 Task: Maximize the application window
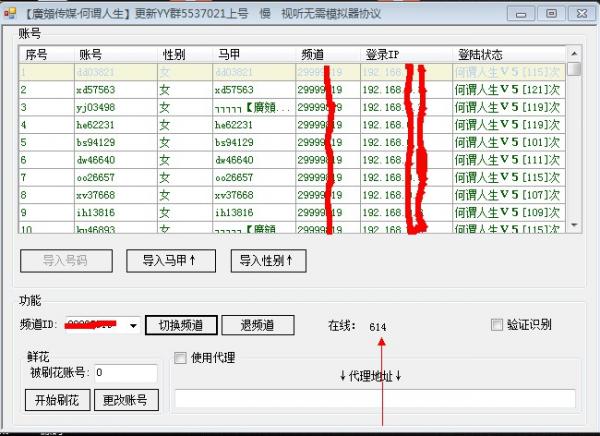(x=550, y=13)
